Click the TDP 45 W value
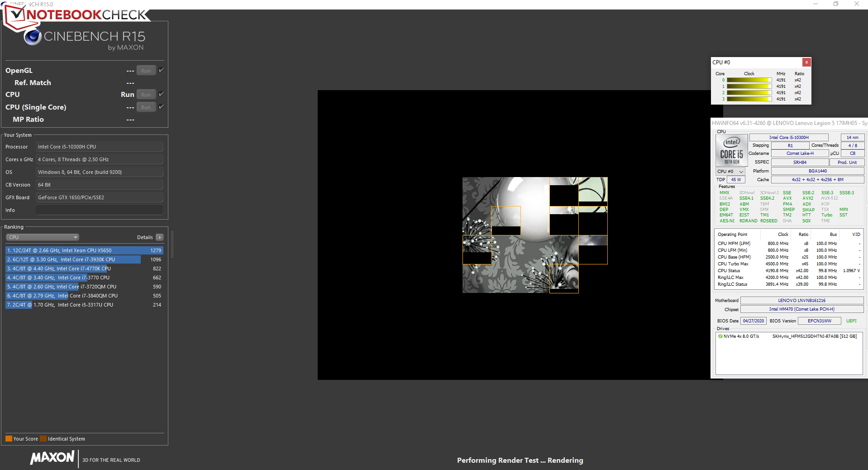Screen dimensions: 868x470 (736, 180)
